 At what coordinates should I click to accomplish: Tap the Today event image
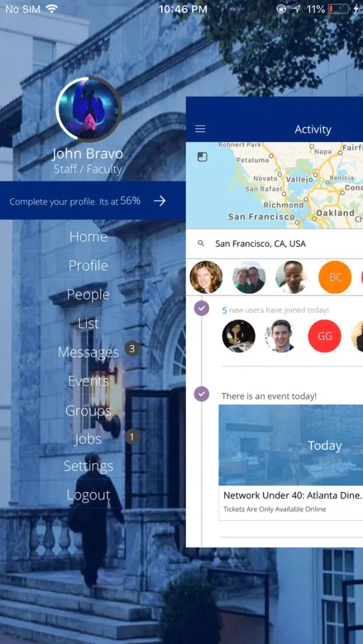pos(291,445)
